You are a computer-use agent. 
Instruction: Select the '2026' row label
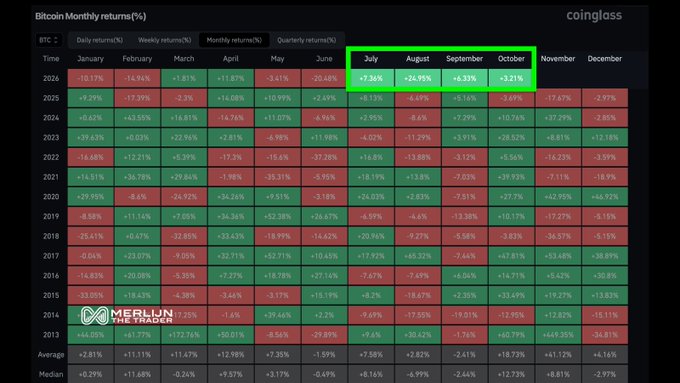tap(51, 79)
